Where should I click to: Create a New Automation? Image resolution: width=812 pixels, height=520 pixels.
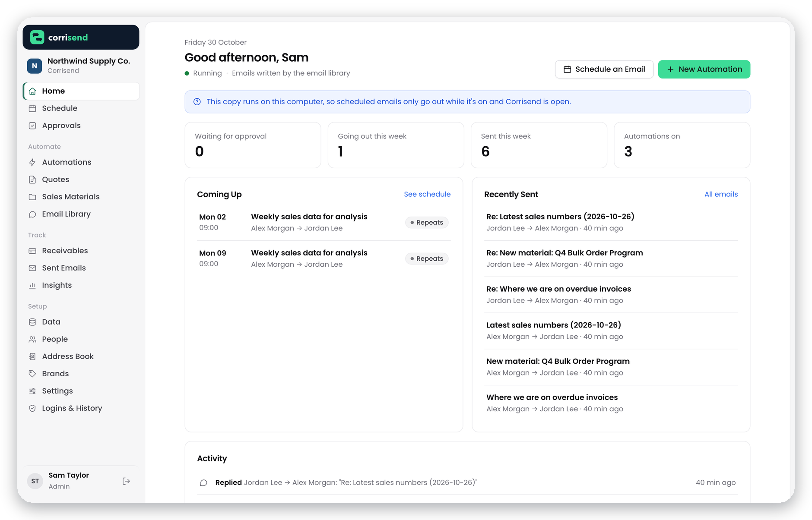point(704,69)
